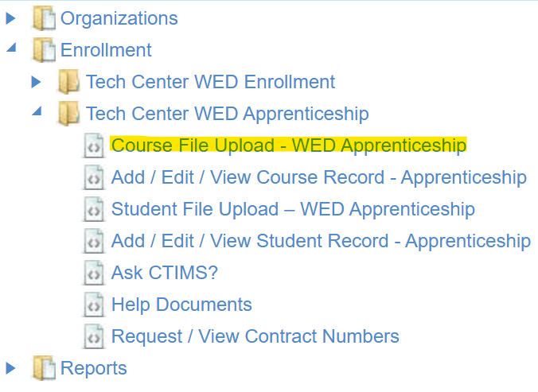
Task: Click the Reports folder icon
Action: [43, 368]
